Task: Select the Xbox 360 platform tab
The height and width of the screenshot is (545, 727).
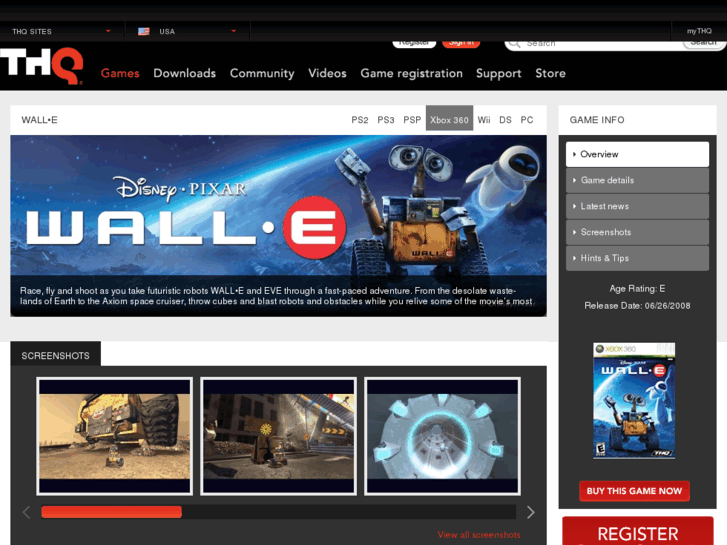Action: point(449,118)
